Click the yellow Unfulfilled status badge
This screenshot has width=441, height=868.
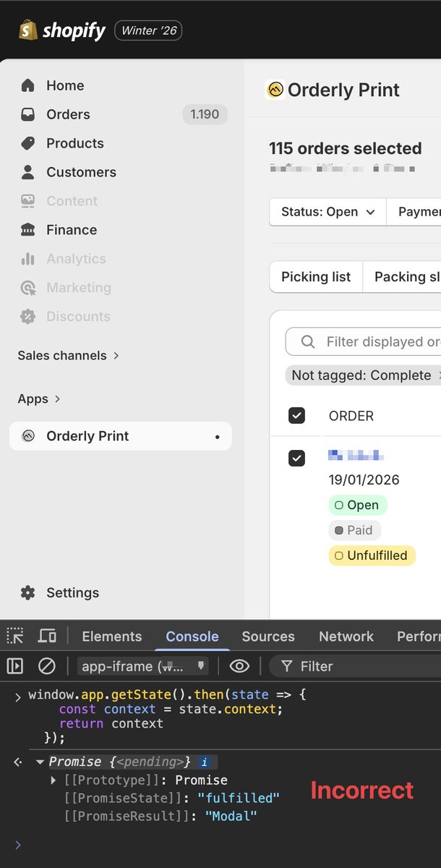click(x=372, y=556)
